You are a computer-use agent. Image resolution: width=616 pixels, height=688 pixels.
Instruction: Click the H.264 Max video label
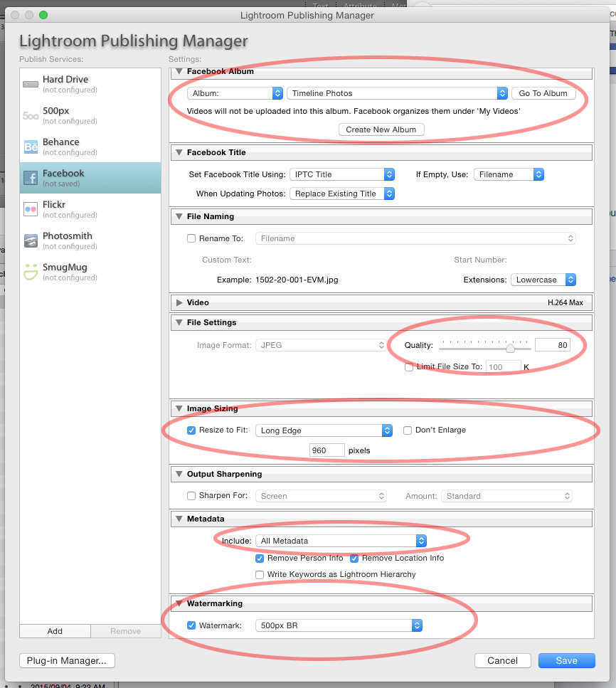click(565, 303)
